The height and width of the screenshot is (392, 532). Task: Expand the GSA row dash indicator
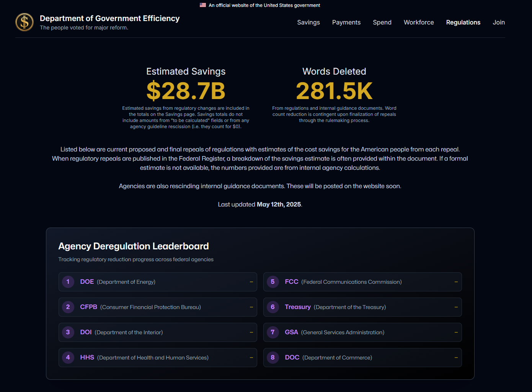[456, 332]
